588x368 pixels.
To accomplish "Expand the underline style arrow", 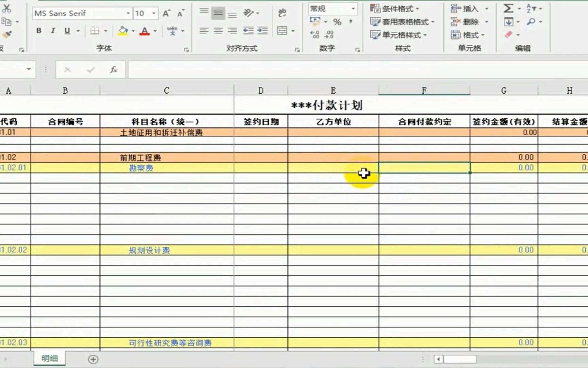I will tap(78, 31).
